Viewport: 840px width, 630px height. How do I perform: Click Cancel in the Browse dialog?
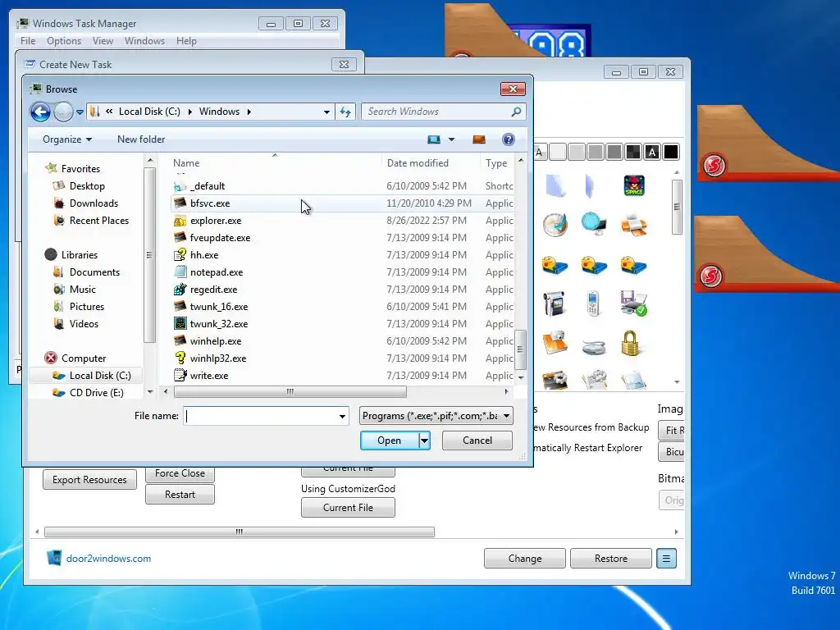click(x=477, y=441)
